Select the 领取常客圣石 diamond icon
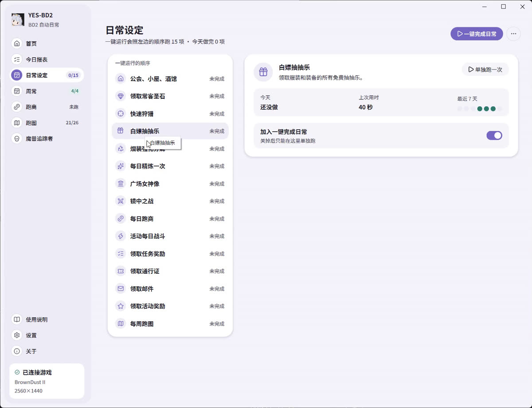Image resolution: width=532 pixels, height=408 pixels. point(120,96)
